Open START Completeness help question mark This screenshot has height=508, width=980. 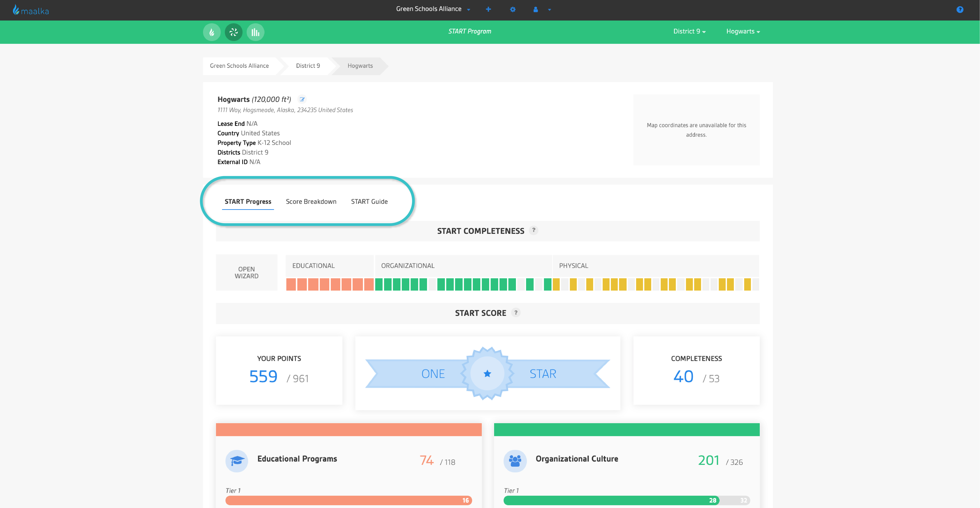point(534,230)
